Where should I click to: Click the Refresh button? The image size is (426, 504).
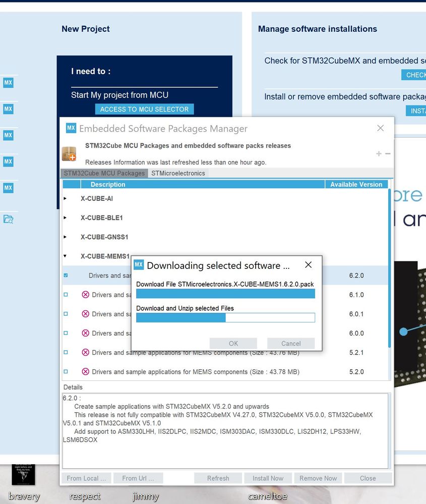(218, 478)
